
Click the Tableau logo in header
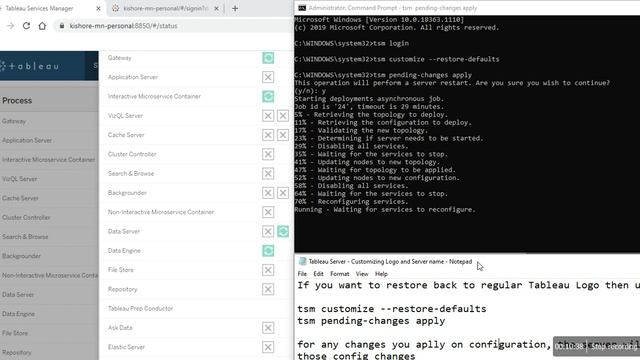[30, 66]
